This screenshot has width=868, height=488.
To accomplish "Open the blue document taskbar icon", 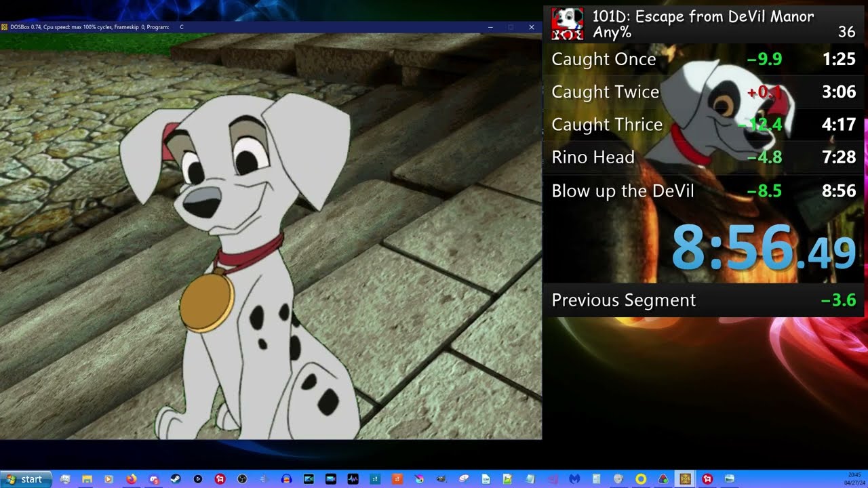I will (486, 479).
